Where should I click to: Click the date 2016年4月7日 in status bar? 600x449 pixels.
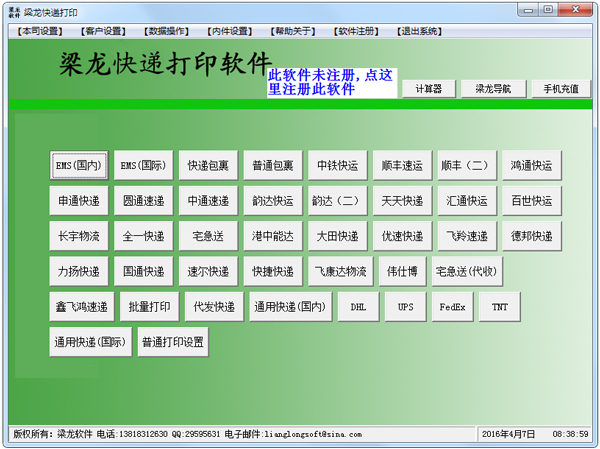coord(508,434)
